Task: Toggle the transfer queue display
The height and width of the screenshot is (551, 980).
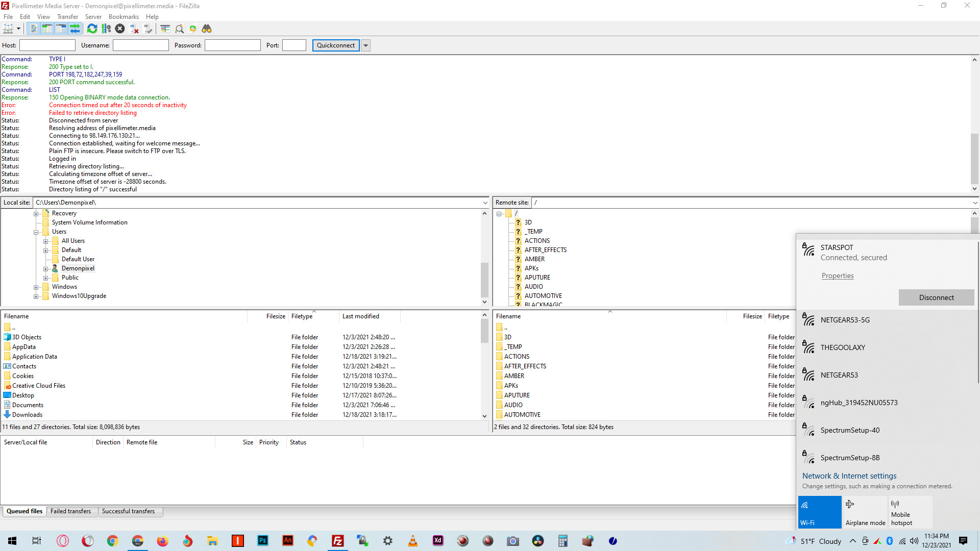Action: 75,29
